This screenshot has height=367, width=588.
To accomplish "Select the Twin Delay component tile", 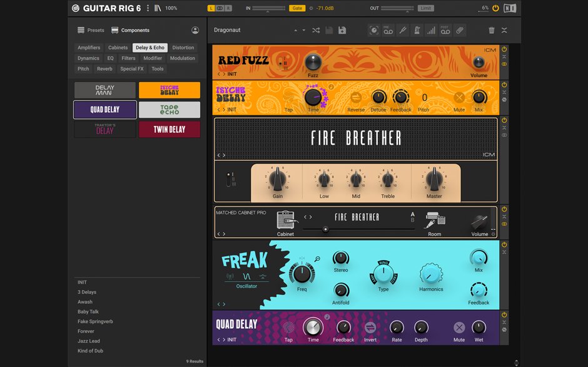I will [170, 130].
